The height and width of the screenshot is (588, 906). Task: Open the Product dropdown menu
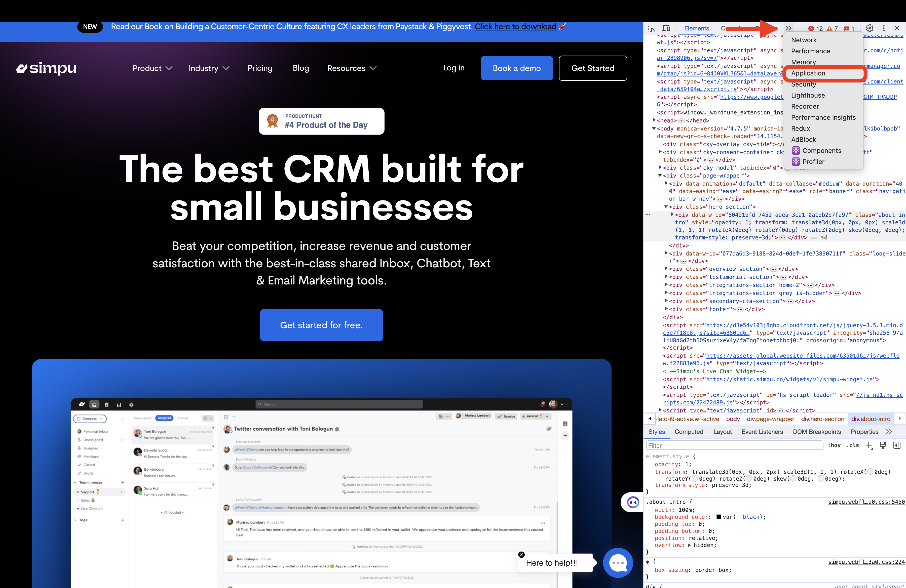point(152,68)
